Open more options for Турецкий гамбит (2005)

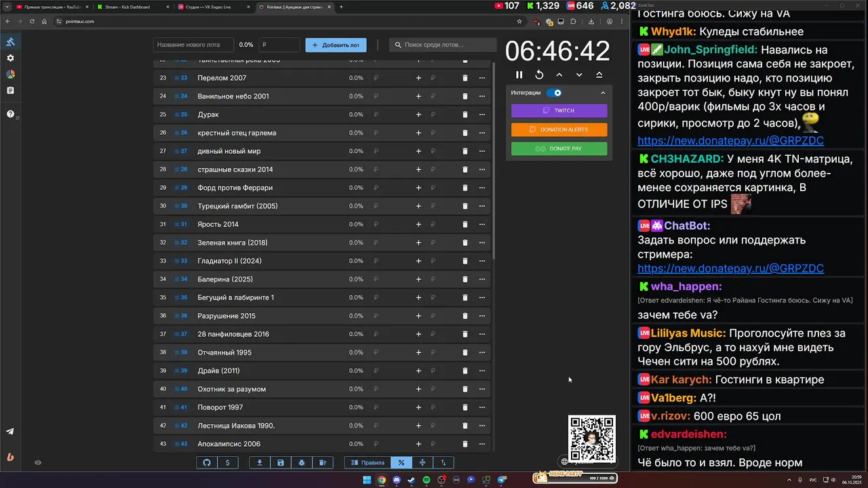coord(482,206)
